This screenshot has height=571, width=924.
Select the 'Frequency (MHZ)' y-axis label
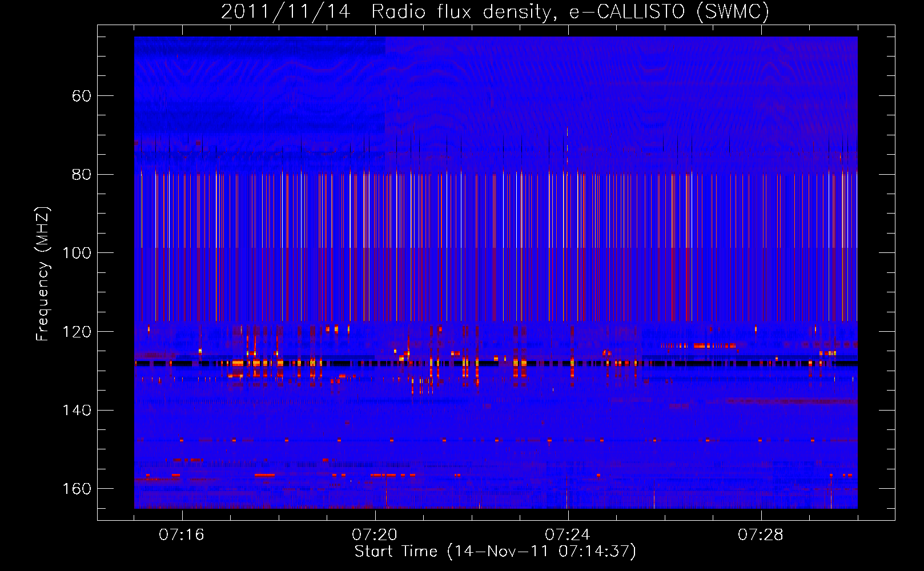43,274
